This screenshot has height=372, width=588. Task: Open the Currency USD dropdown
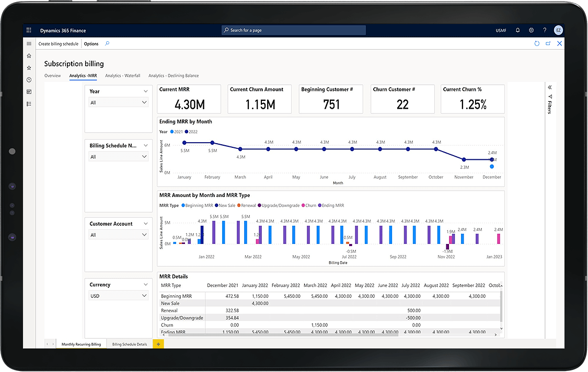pyautogui.click(x=119, y=296)
